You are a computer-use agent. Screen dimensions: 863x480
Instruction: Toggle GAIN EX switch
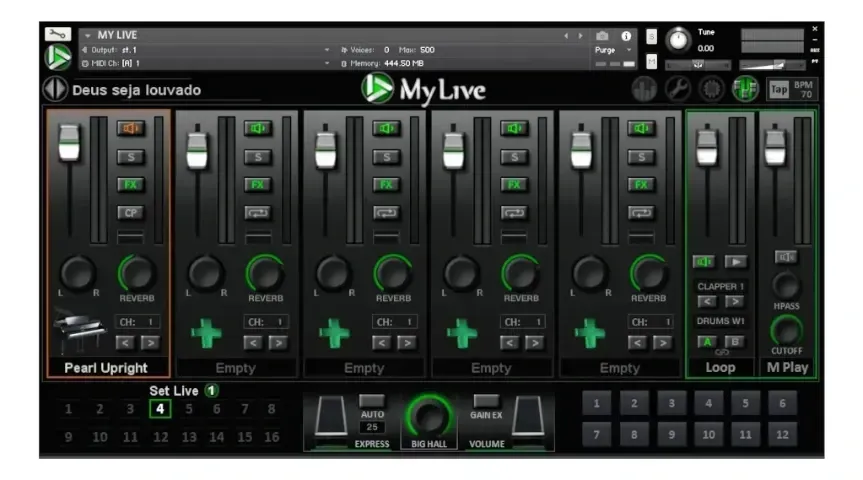487,400
